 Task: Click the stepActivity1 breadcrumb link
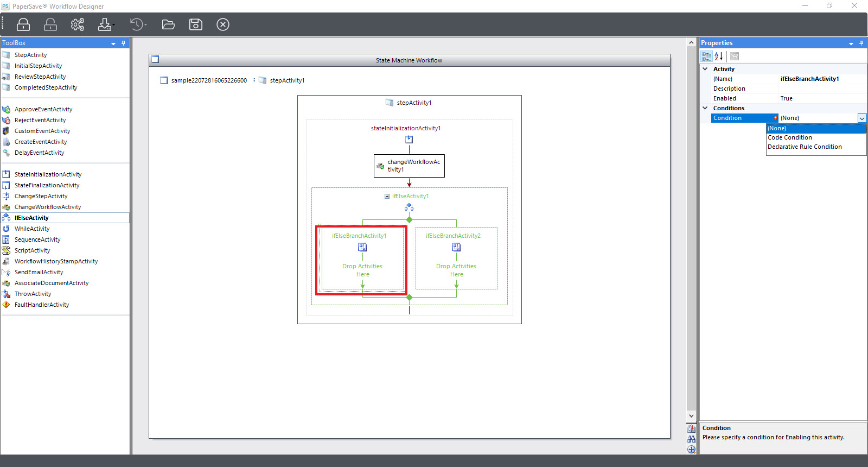(287, 80)
